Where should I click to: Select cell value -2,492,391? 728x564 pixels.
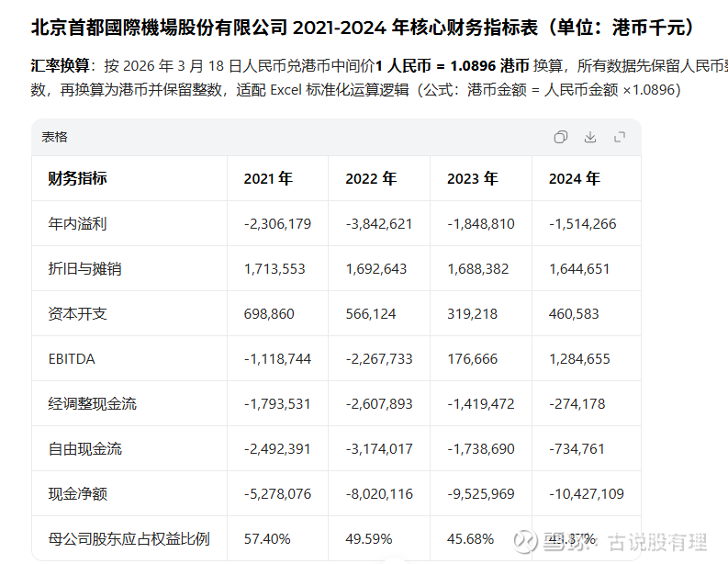(277, 449)
